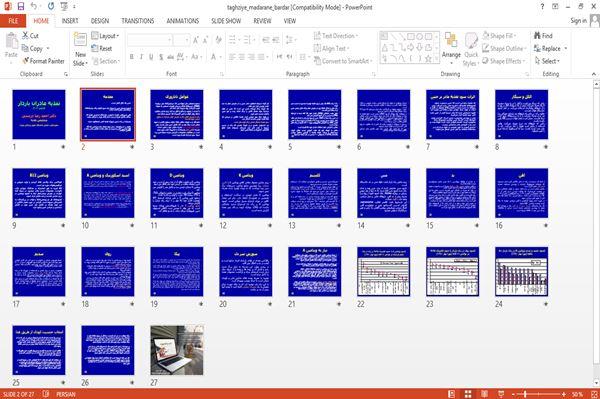Adjust the zoom slider in status bar

[525, 394]
